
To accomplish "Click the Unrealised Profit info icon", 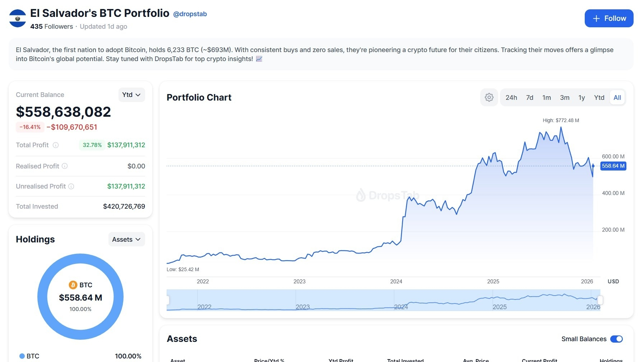I will click(x=71, y=186).
